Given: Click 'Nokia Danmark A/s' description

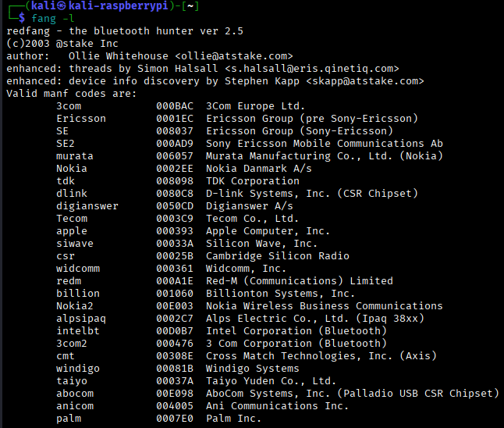Looking at the screenshot, I should pos(259,169).
